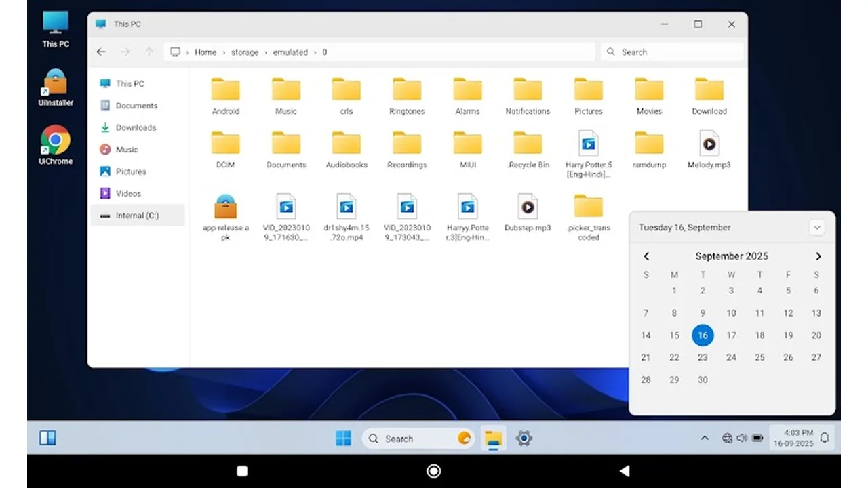Open the notifications bell
This screenshot has width=868, height=488.
tap(825, 439)
